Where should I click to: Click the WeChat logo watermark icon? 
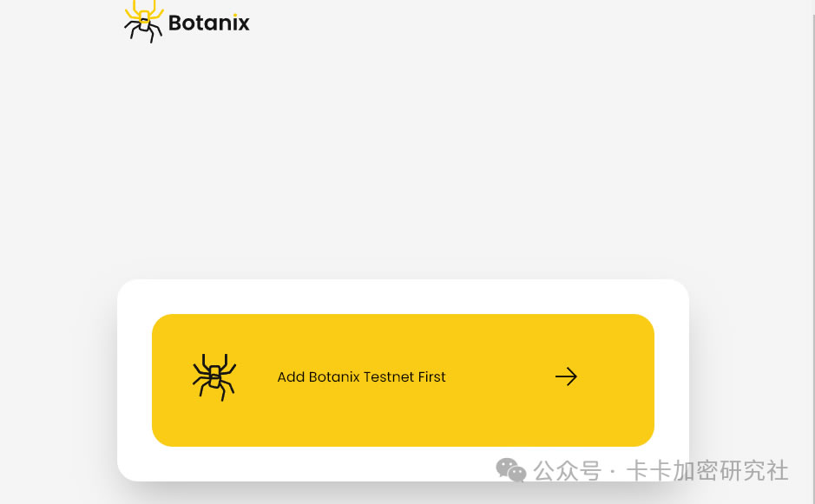(x=511, y=470)
